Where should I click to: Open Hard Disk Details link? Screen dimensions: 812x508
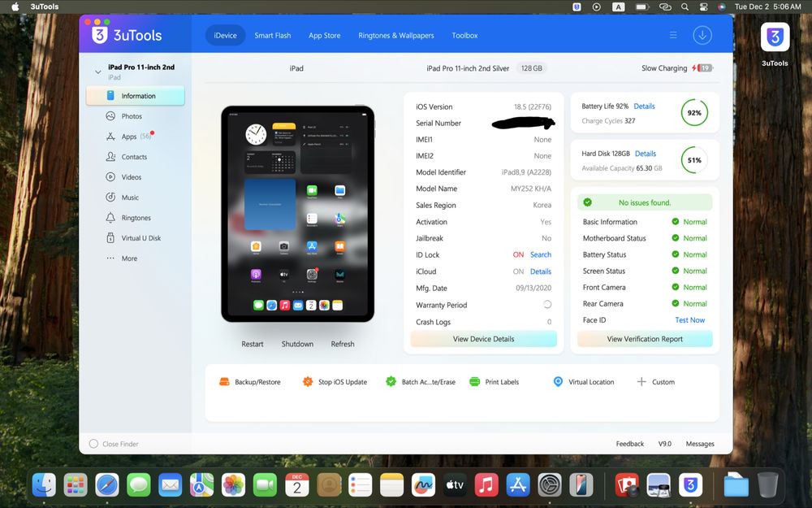[x=646, y=154]
